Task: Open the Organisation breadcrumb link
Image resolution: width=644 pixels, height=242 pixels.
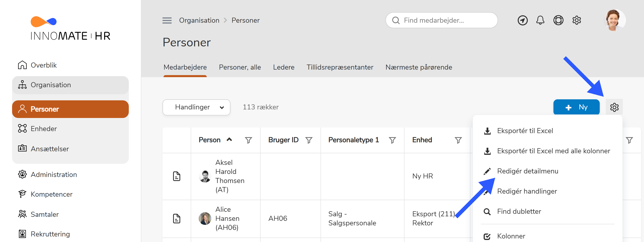Action: coord(199,20)
